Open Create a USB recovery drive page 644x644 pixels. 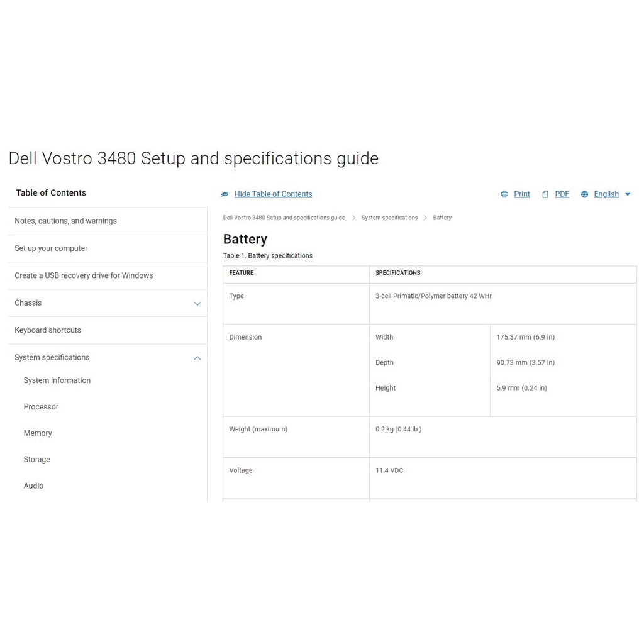click(x=84, y=275)
